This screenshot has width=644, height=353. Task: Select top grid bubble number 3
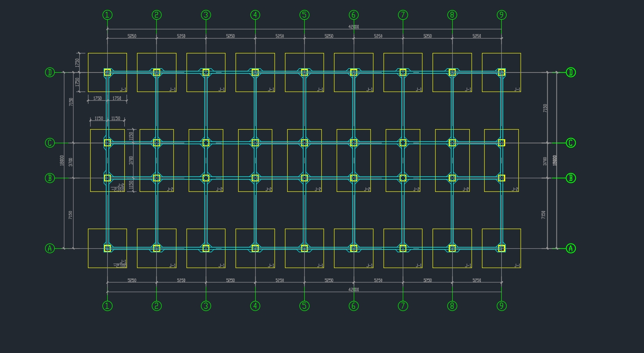click(206, 15)
